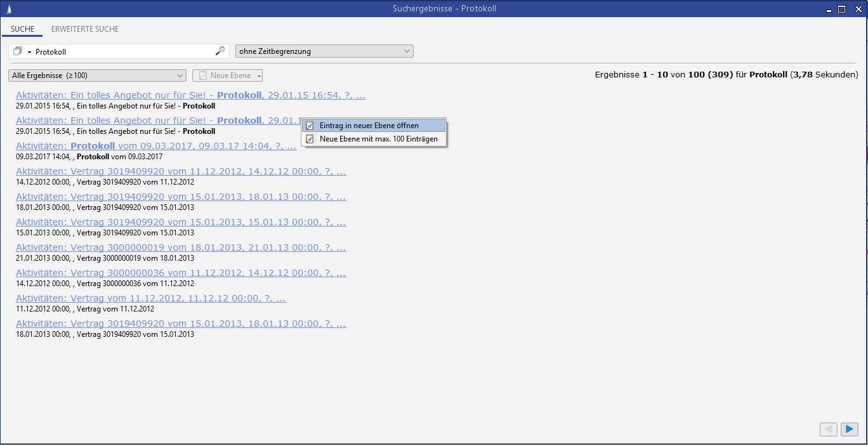
Task: Maximize the Suchergebnisse window
Action: pos(842,9)
